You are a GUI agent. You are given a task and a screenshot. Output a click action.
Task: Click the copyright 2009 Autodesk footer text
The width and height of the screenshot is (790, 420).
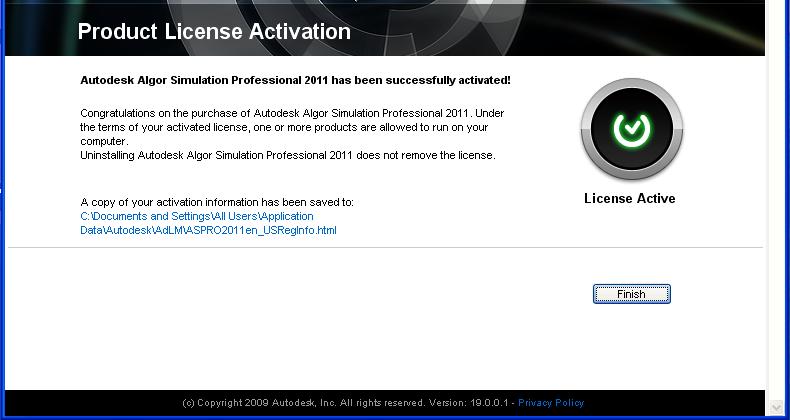pyautogui.click(x=348, y=403)
